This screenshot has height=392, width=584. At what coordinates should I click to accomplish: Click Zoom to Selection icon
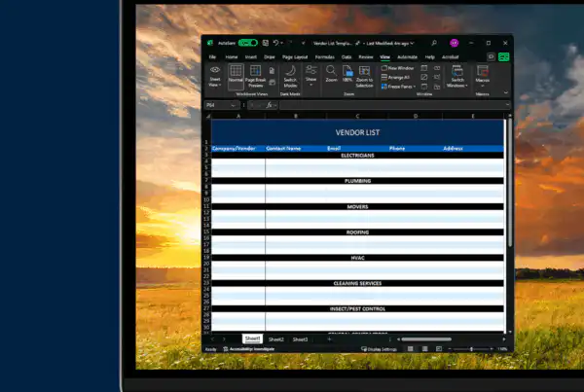(364, 76)
